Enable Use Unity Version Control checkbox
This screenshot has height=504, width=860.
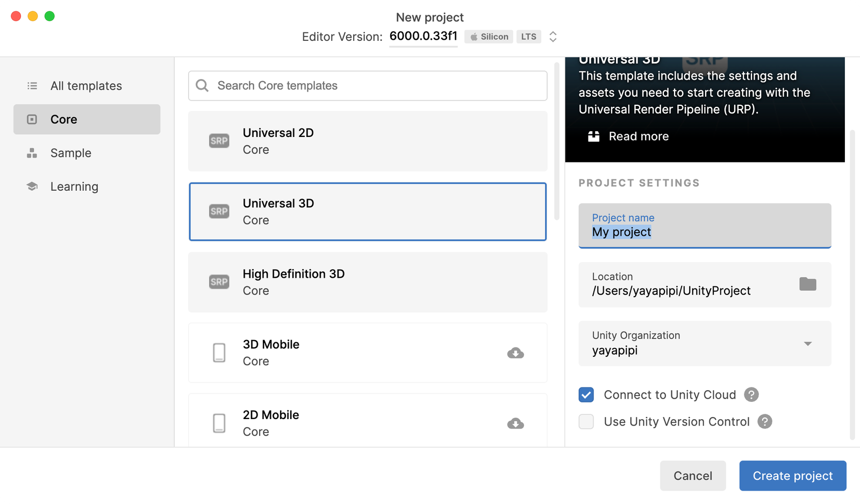(586, 421)
